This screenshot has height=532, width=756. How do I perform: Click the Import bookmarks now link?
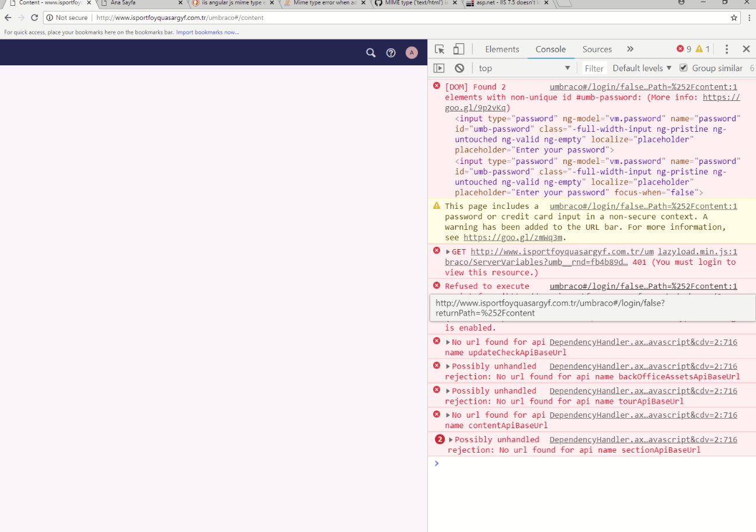(207, 32)
